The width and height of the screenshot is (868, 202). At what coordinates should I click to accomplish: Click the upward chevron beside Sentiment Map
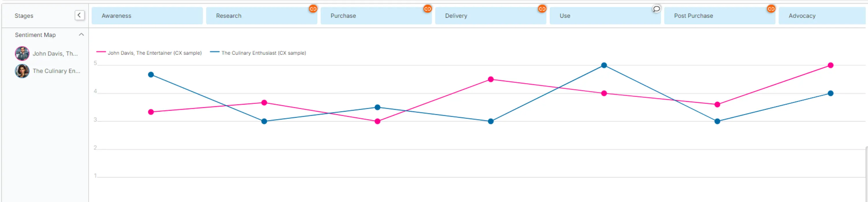click(x=81, y=34)
